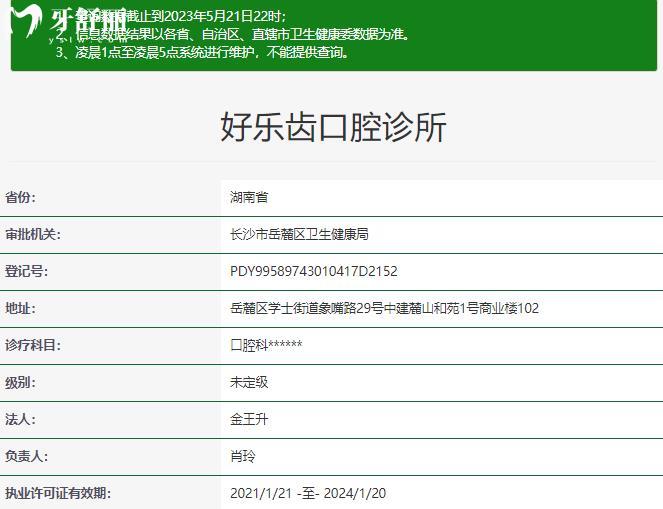The image size is (663, 509).
Task: Click the province value 湖南省
Action: point(249,197)
